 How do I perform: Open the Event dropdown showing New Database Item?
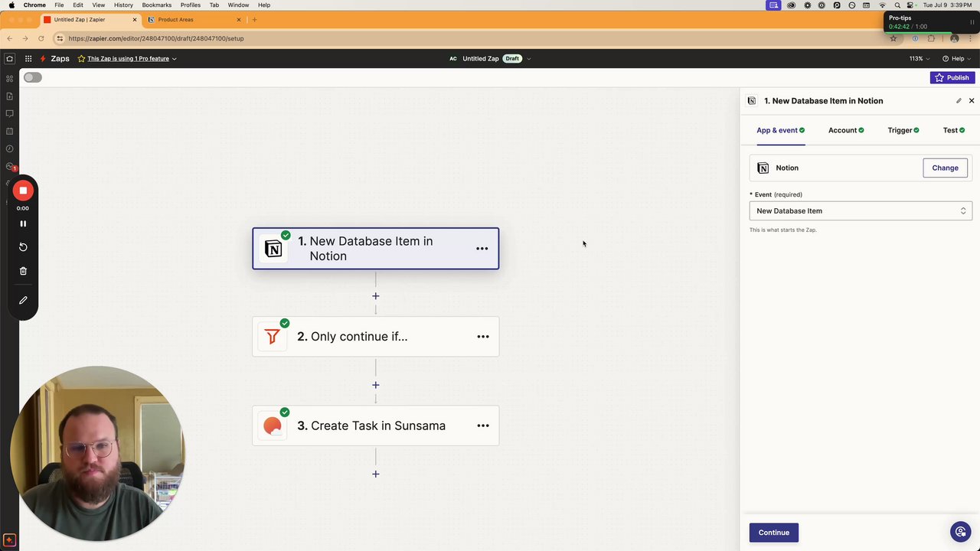pyautogui.click(x=861, y=210)
